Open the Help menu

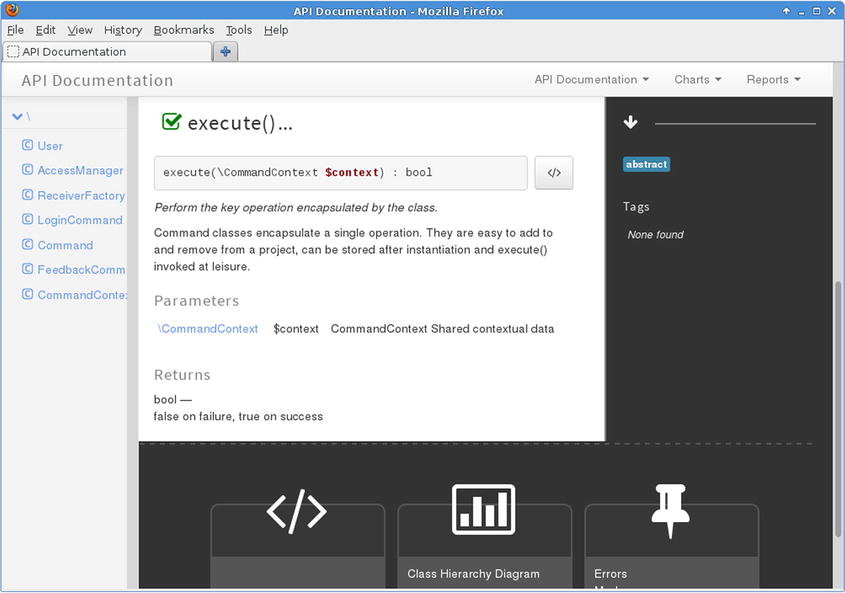click(276, 30)
